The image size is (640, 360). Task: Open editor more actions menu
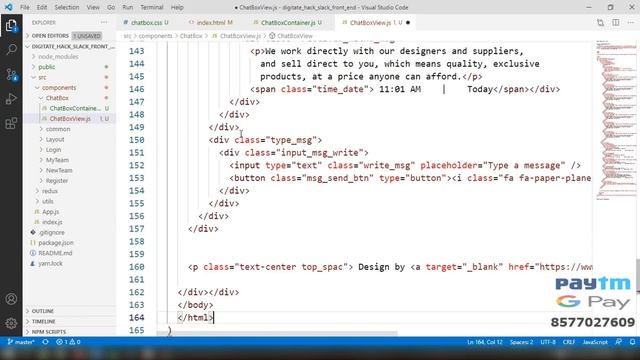point(631,22)
